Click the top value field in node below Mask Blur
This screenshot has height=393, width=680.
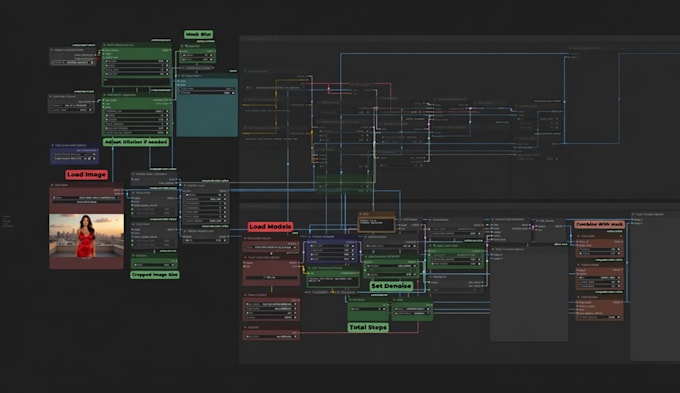pos(197,55)
